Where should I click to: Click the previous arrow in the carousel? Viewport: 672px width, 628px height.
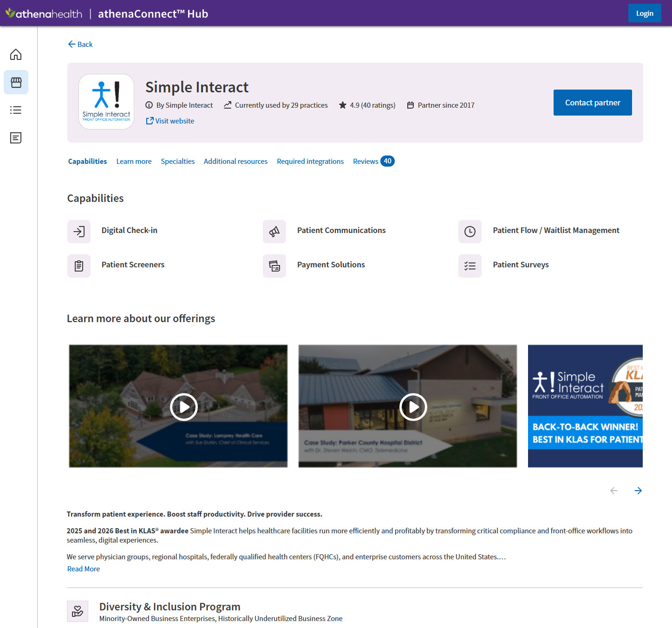click(x=614, y=491)
